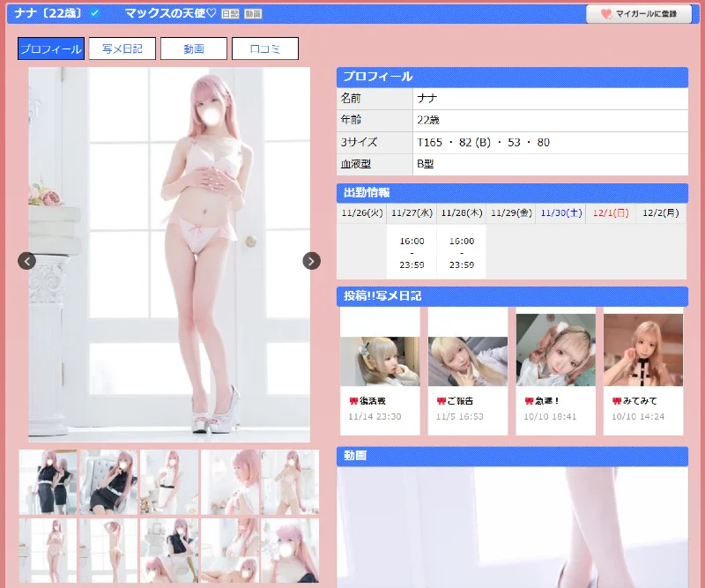The image size is (705, 588).
Task: Select the 11/28(木) schedule time cell
Action: point(461,252)
